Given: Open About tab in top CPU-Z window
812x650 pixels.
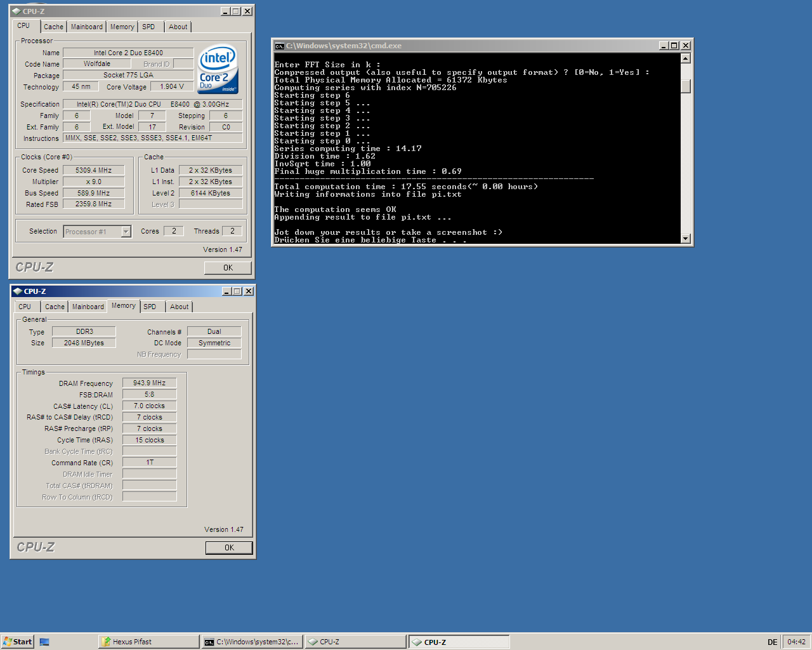Looking at the screenshot, I should coord(178,27).
